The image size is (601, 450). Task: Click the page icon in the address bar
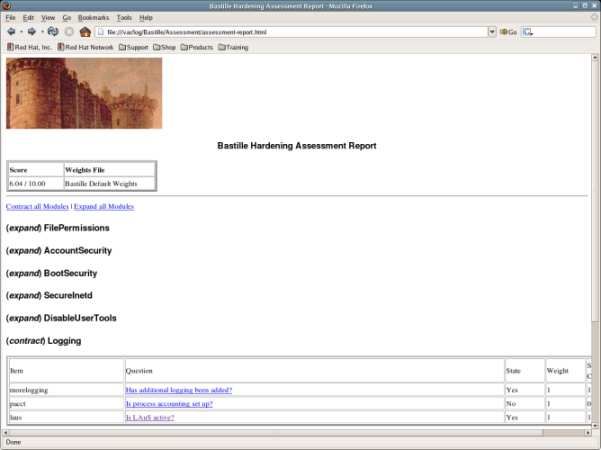coord(101,32)
